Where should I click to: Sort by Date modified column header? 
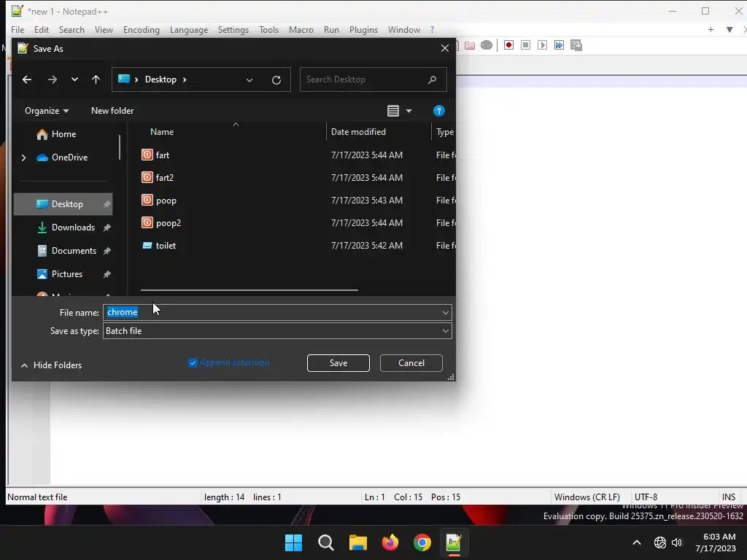pos(358,132)
